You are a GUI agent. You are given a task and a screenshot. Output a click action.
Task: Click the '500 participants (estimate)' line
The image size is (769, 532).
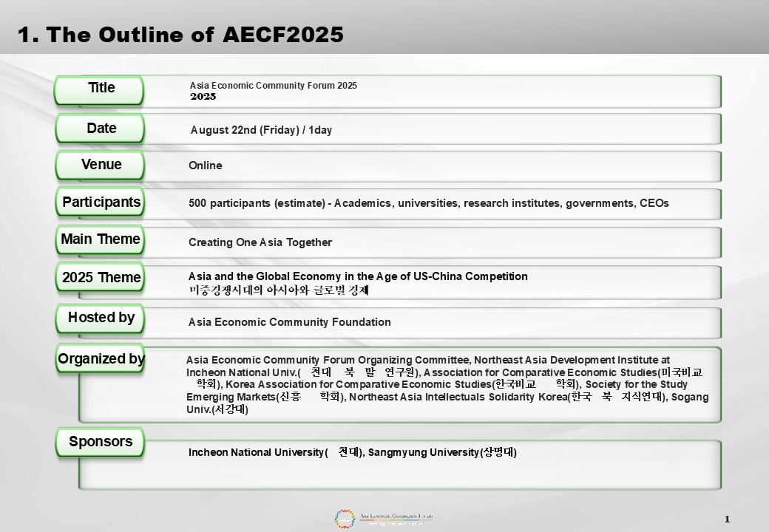click(429, 203)
